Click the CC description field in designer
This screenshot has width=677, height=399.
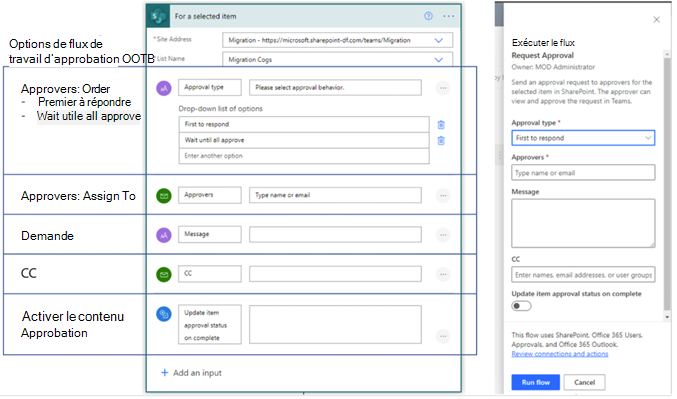(x=335, y=274)
